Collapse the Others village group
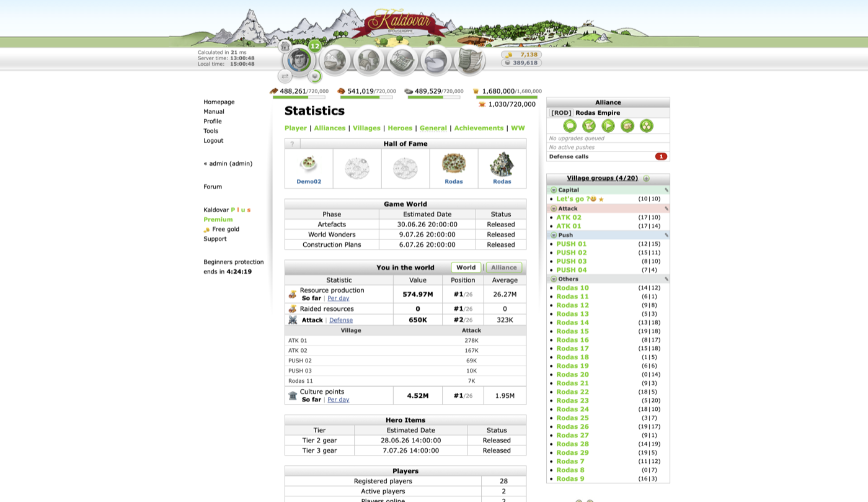This screenshot has height=502, width=868. click(x=554, y=280)
